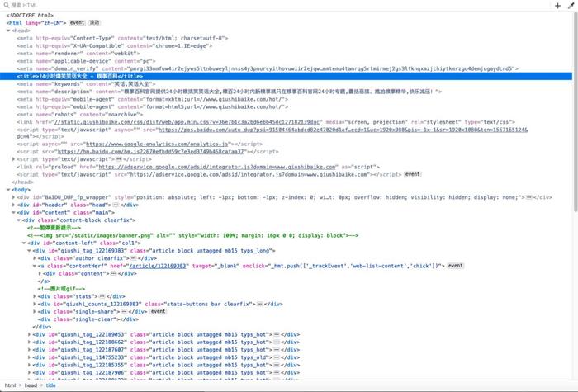Click ellipsis badge in qiushi_tag_122188662 div

pos(277,342)
